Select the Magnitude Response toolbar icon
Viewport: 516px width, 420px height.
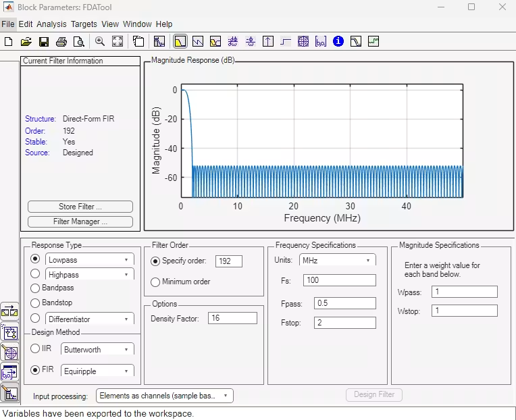pyautogui.click(x=180, y=41)
